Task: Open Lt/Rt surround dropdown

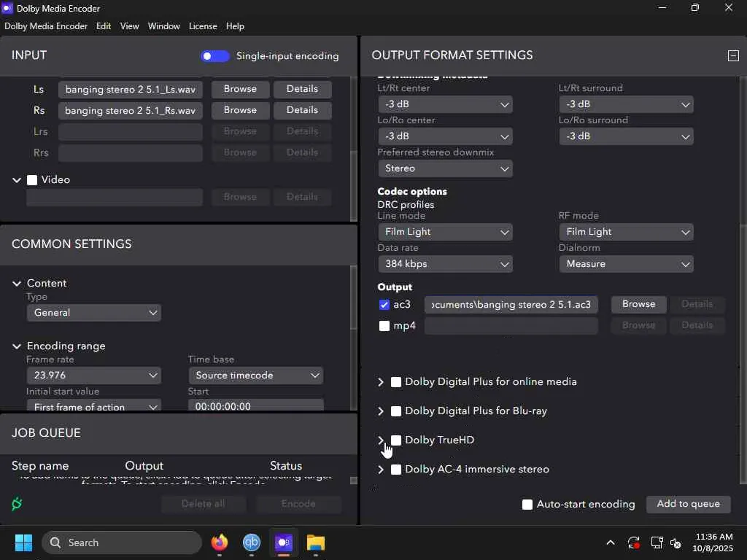Action: [626, 104]
